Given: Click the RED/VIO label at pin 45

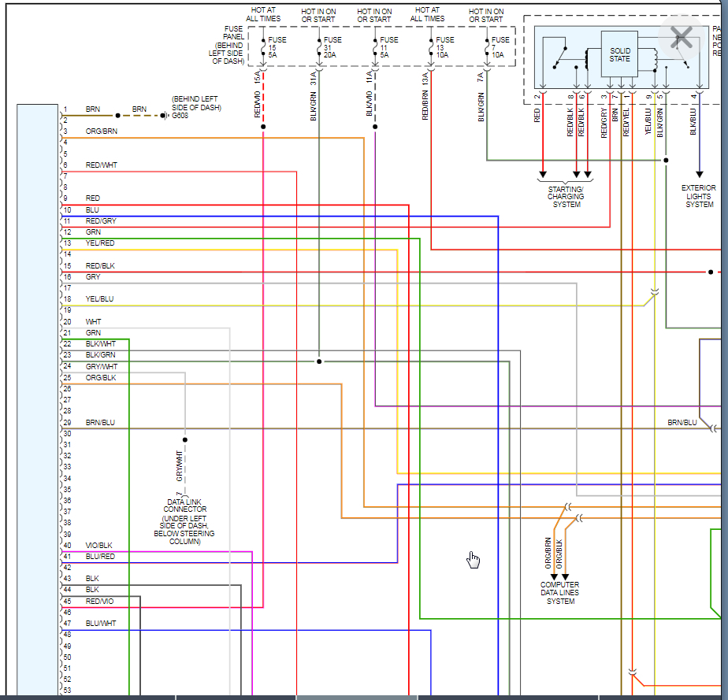Looking at the screenshot, I should (100, 602).
